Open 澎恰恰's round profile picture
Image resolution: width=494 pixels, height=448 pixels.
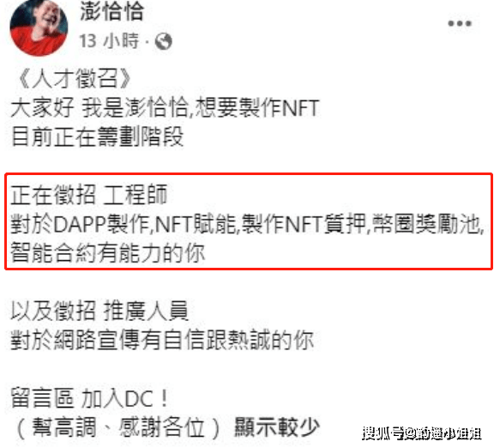39,27
